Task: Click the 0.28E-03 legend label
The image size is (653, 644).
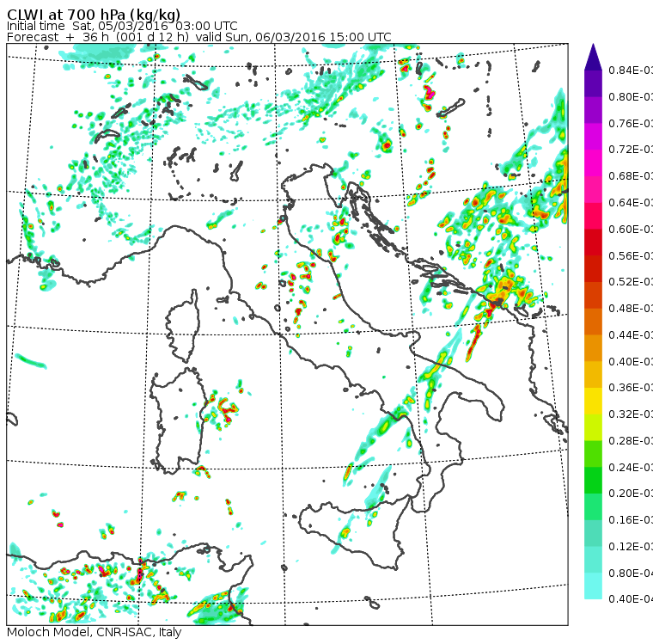Action: [x=631, y=440]
